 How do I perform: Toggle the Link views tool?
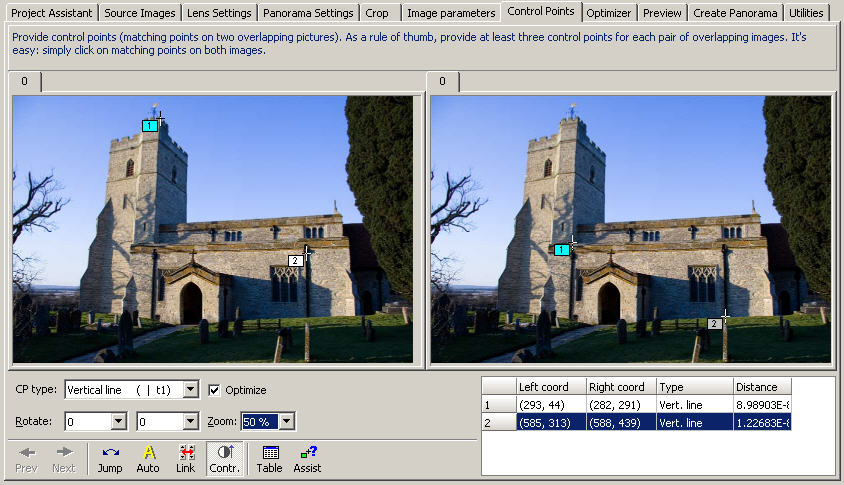(x=186, y=459)
